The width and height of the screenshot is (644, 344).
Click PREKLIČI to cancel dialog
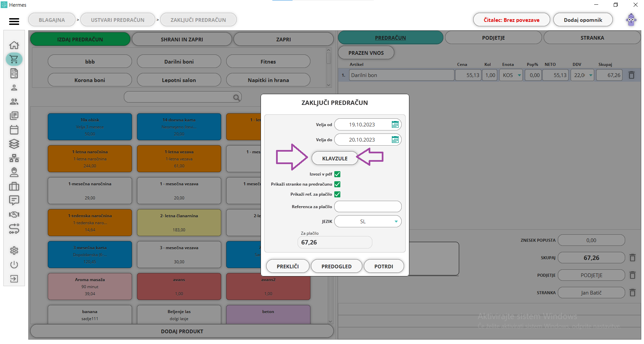pos(287,266)
